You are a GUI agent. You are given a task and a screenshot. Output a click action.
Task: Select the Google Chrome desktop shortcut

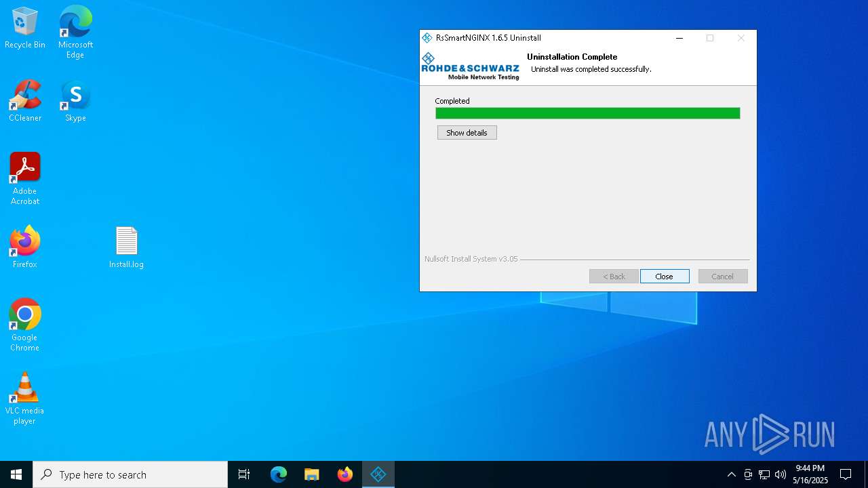point(25,325)
